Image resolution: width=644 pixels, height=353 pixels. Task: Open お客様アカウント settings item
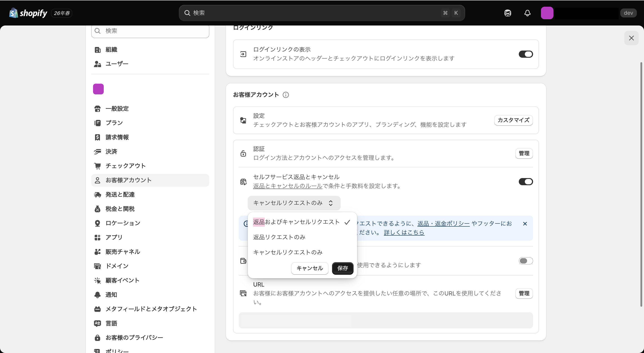(x=150, y=180)
